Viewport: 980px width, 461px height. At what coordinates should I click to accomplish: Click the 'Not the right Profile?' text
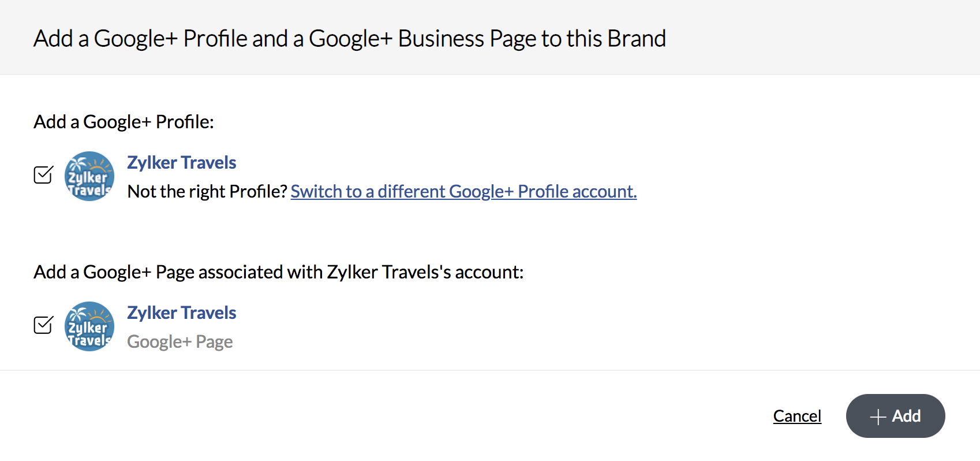(x=207, y=191)
